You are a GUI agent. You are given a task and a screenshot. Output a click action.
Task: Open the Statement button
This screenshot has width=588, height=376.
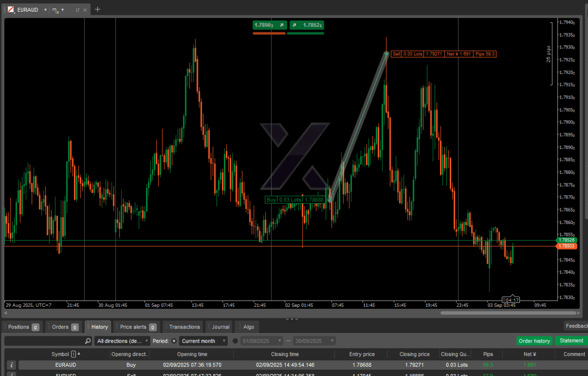(x=571, y=341)
